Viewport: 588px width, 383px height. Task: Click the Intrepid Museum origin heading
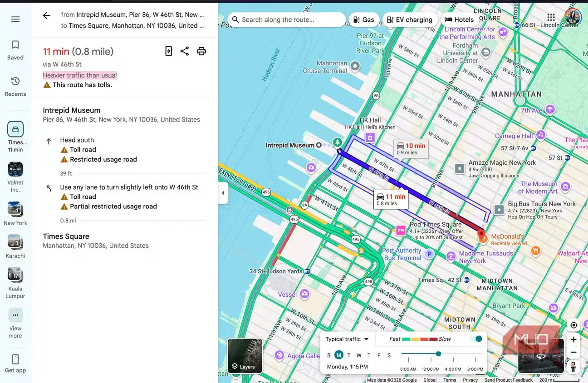72,110
